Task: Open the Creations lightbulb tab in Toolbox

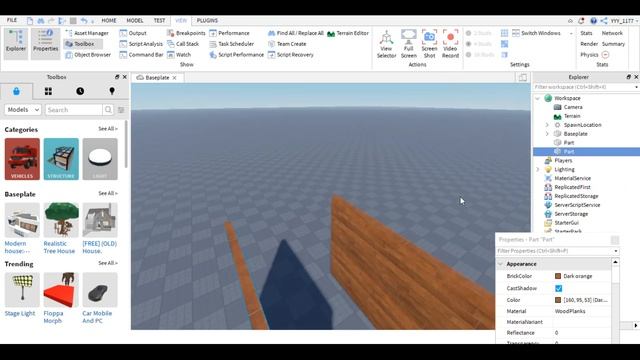Action: (112, 91)
